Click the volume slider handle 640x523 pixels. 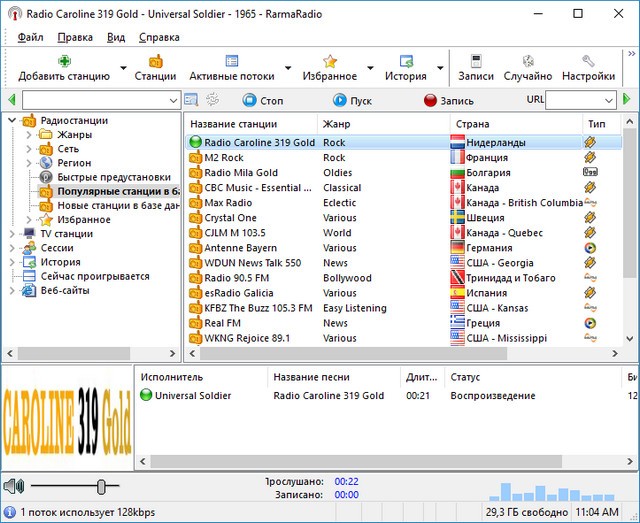pos(101,486)
